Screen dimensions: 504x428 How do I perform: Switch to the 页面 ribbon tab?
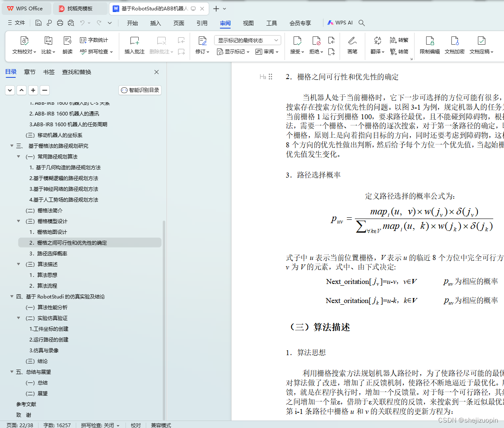[x=179, y=23]
